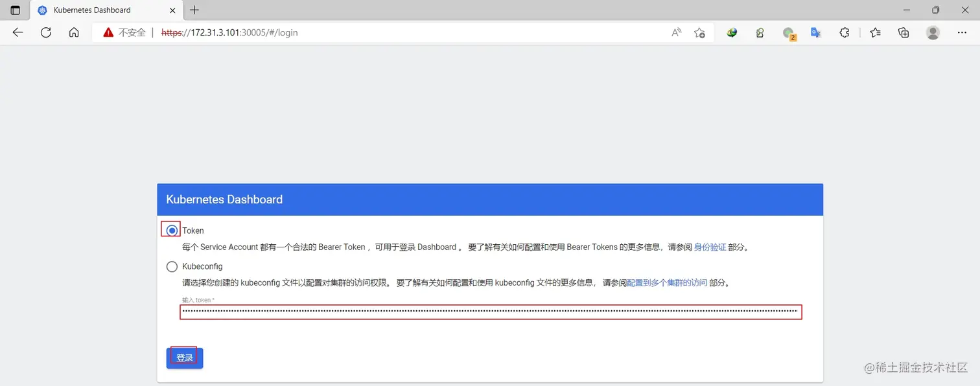Viewport: 980px width, 386px height.
Task: Go to browser home page
Action: tap(74, 32)
